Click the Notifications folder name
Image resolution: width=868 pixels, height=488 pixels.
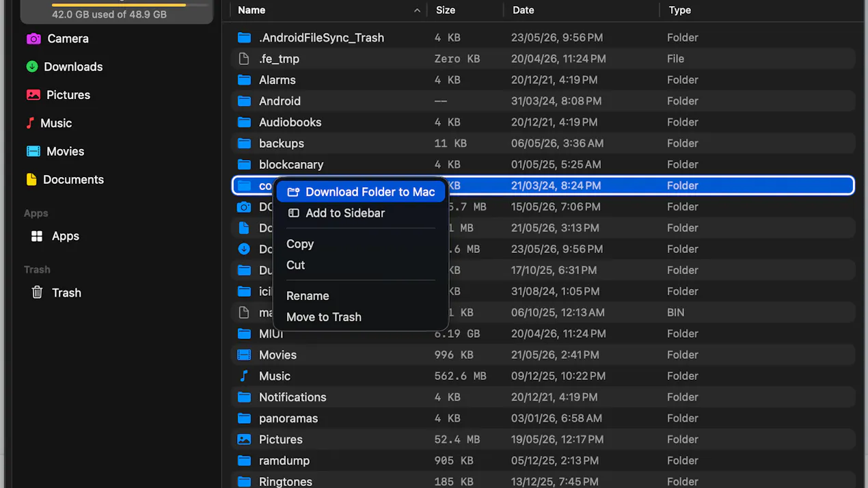click(293, 397)
